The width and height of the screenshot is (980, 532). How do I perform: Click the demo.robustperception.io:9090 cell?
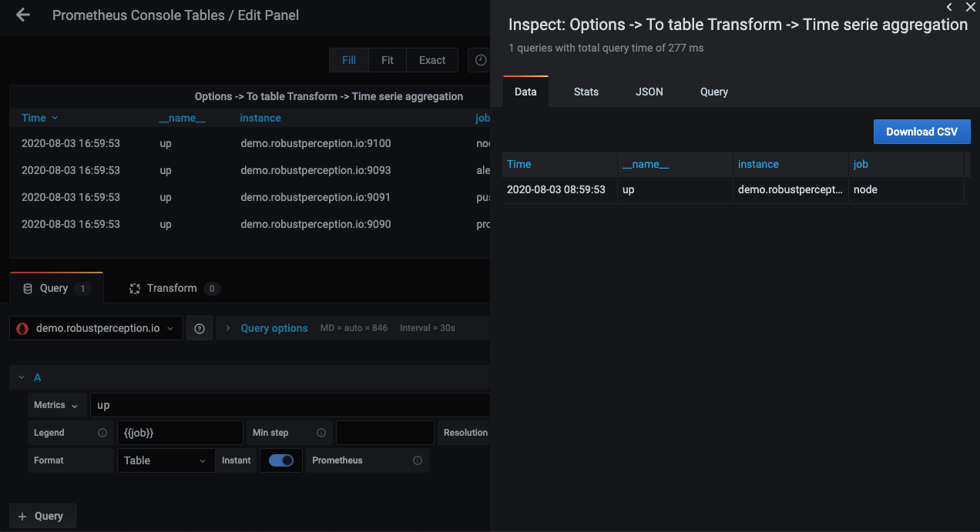316,224
